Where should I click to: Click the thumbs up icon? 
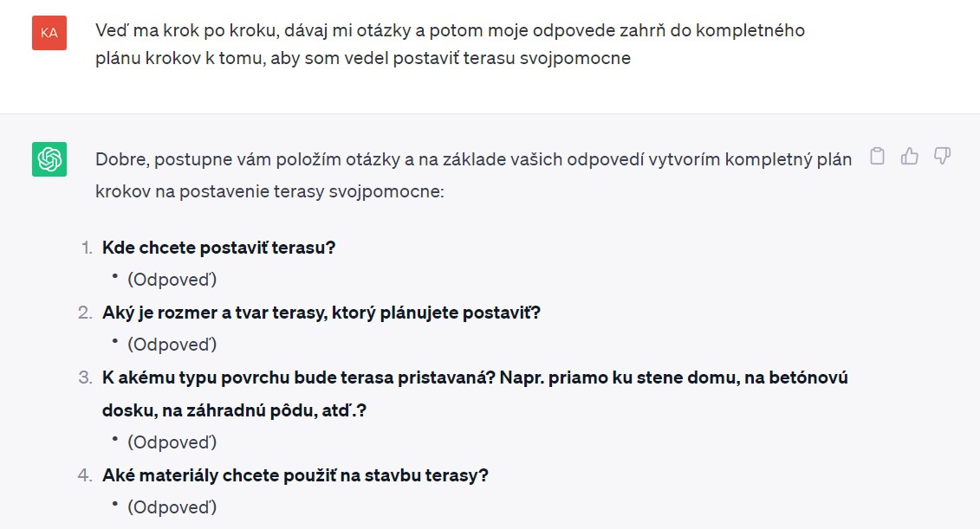[x=909, y=156]
